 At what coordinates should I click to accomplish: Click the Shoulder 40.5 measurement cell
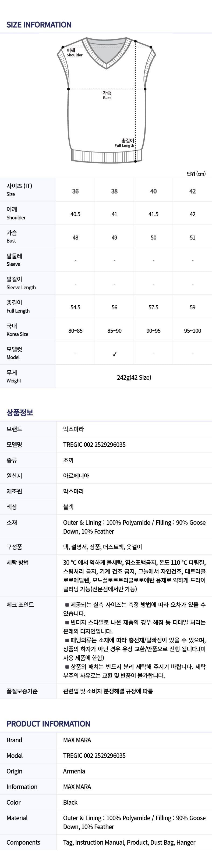point(75,214)
